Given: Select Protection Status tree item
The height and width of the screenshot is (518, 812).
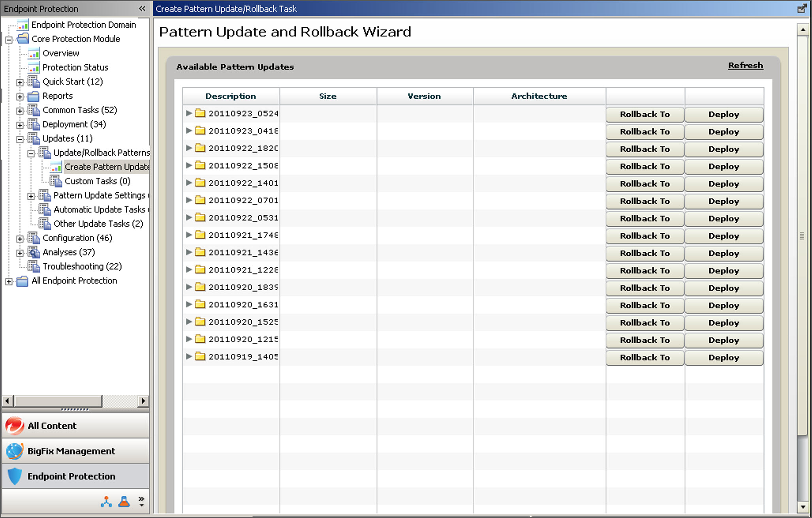Looking at the screenshot, I should coord(75,68).
